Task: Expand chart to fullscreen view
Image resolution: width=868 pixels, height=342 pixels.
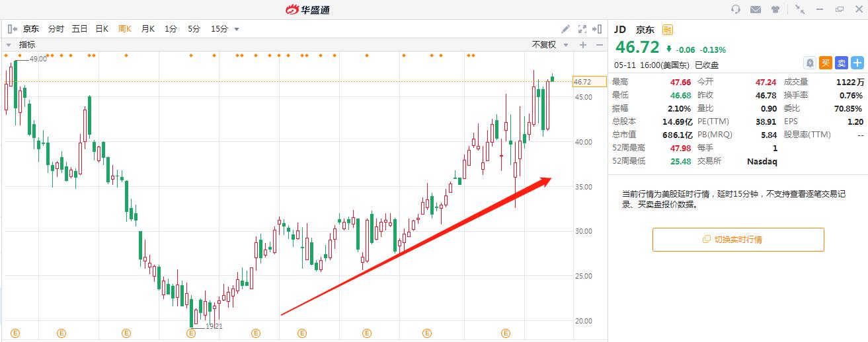Action: pos(582,29)
